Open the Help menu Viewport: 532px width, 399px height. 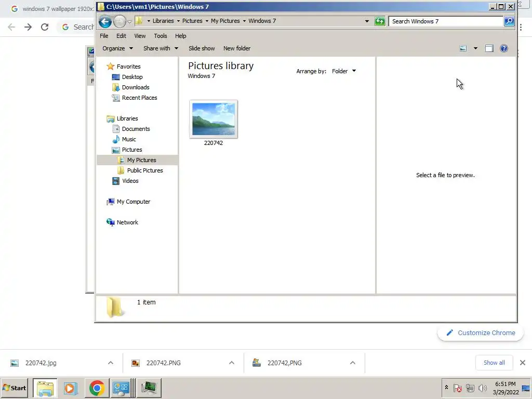pyautogui.click(x=180, y=36)
